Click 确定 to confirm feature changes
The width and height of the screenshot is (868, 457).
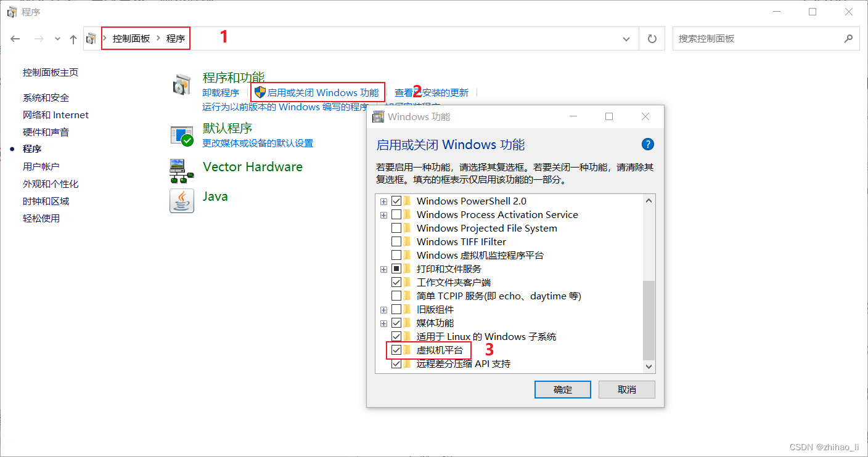[x=563, y=389]
